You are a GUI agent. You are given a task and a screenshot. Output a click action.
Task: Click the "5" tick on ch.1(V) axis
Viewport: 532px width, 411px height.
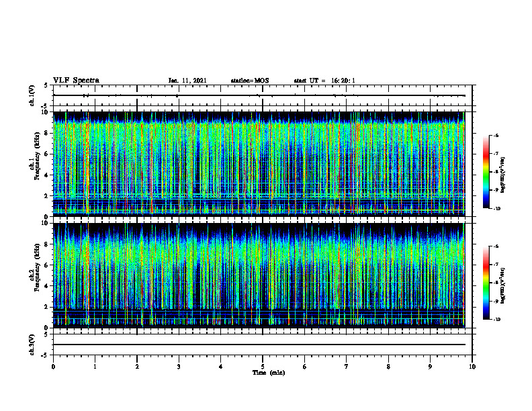(47, 85)
